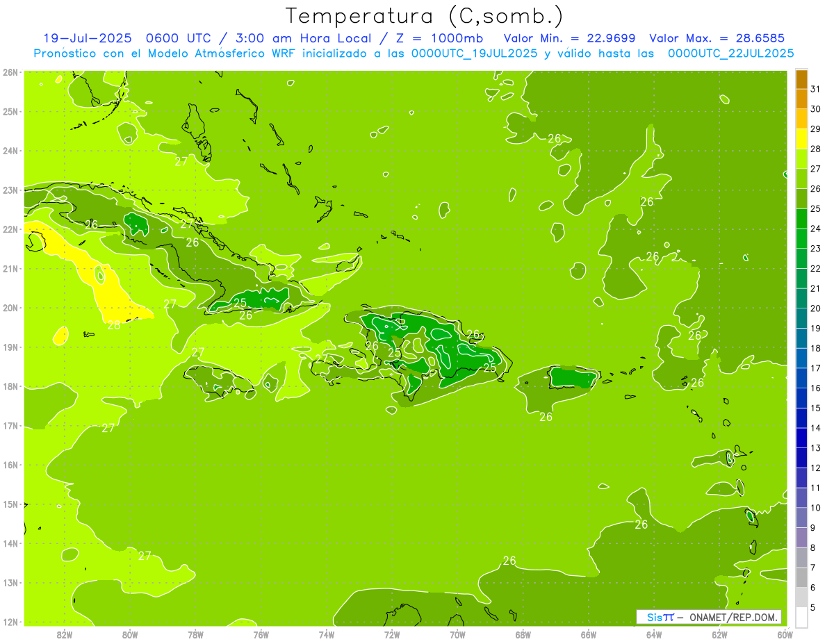The image size is (834, 644).
Task: Click the '22N' latitude axis label
Action: click(x=10, y=229)
